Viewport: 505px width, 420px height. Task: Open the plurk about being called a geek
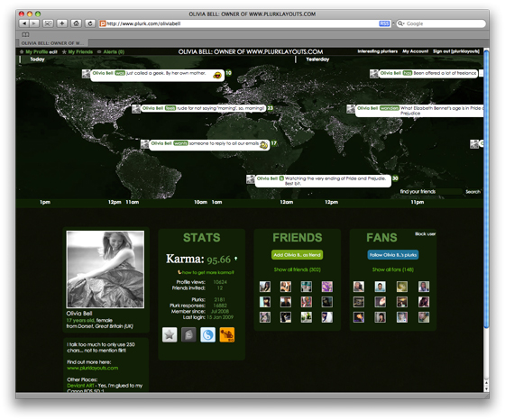coord(157,76)
